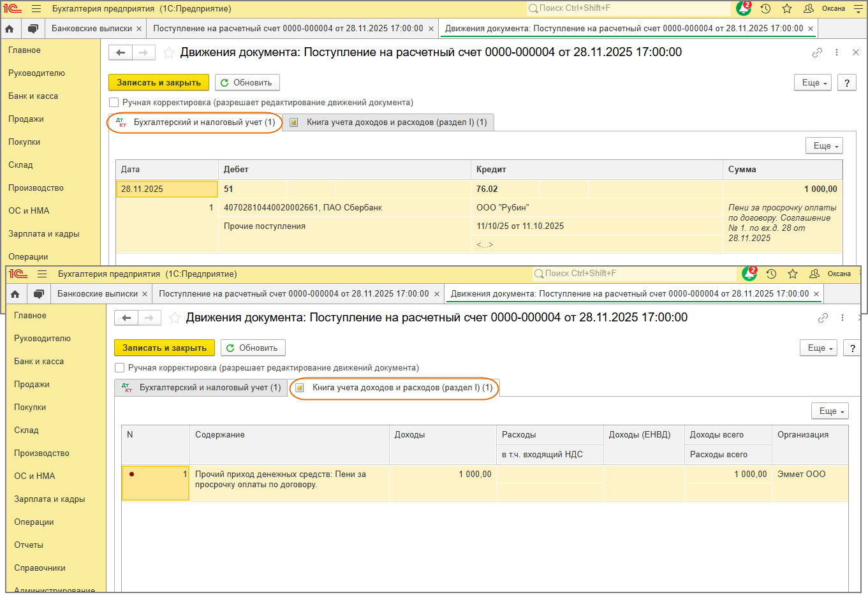Open ОС и НМА section in upper window sidebar
The height and width of the screenshot is (595, 868).
[29, 211]
